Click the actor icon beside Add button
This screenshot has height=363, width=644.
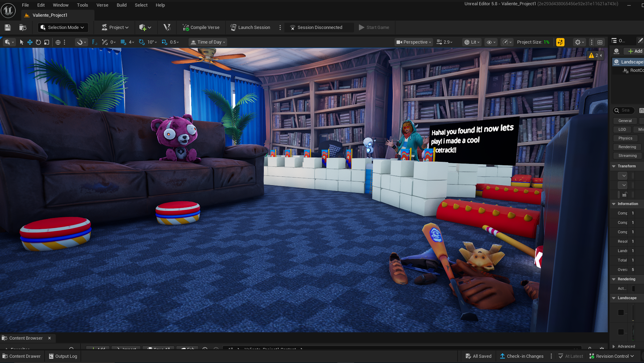[x=616, y=51]
